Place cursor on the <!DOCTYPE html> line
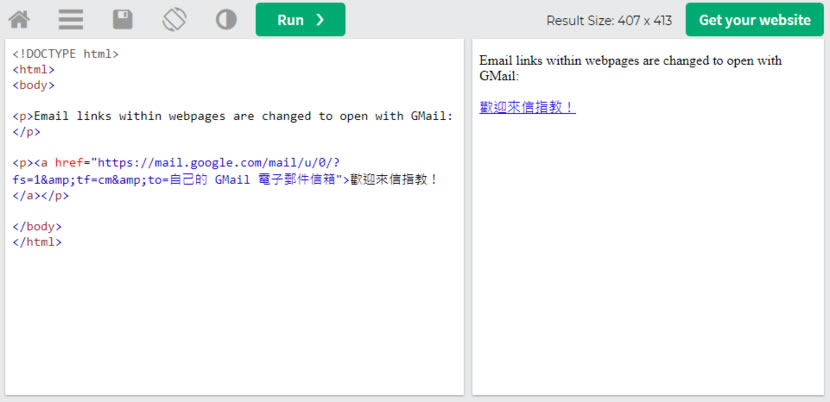 tap(65, 54)
